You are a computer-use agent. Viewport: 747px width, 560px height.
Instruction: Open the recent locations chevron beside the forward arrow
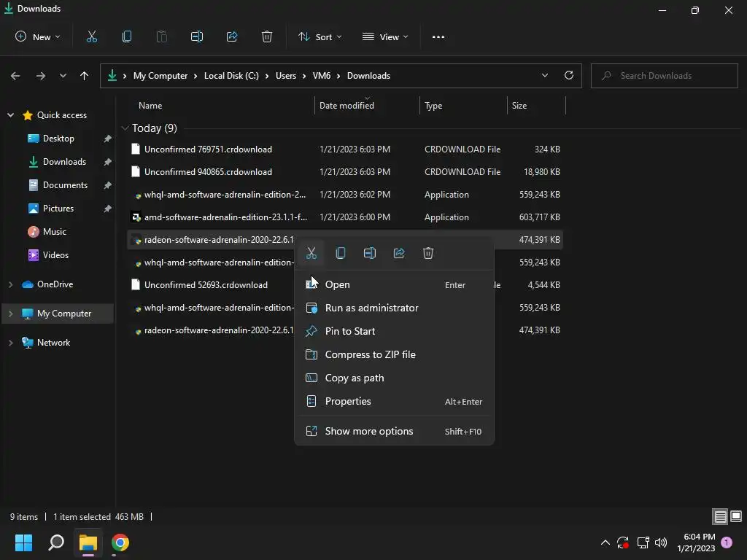coord(63,76)
